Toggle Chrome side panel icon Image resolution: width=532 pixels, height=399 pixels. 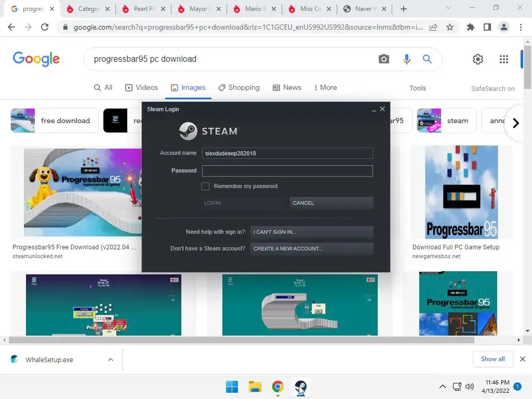[487, 27]
